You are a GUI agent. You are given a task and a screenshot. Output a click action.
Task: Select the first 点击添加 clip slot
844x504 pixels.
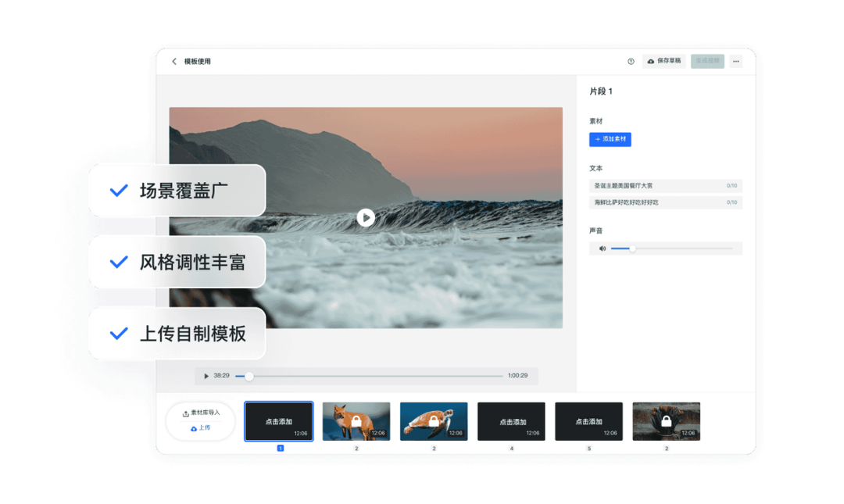coord(279,422)
